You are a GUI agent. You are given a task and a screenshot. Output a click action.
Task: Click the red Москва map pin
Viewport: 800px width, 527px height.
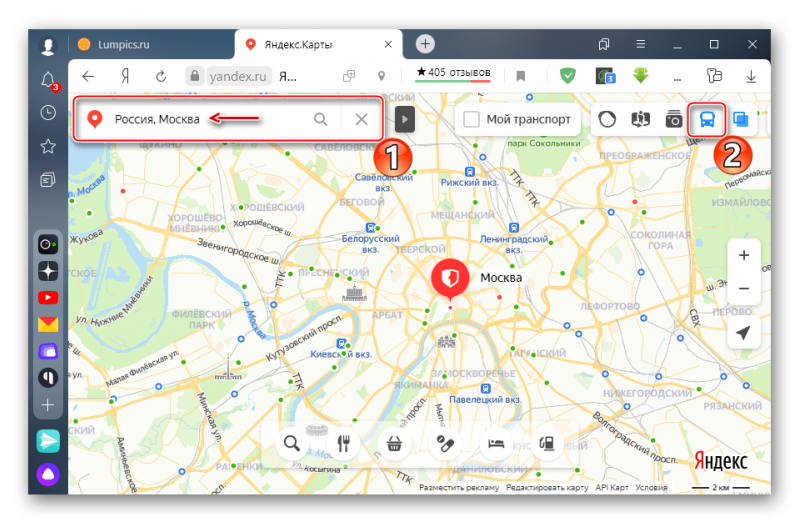point(450,279)
